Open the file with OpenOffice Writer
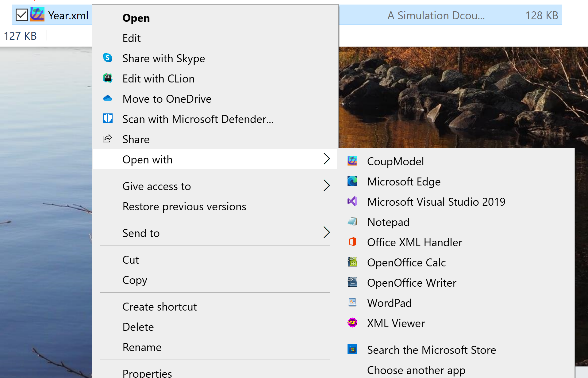This screenshot has height=378, width=588. (456, 283)
